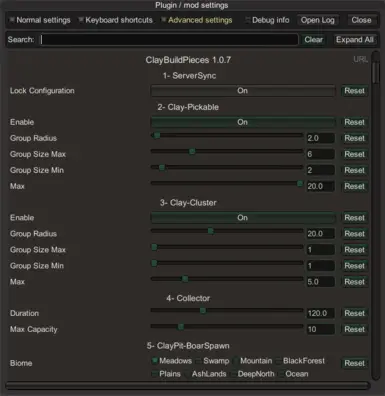Viewport: 385px width, 396px height.
Task: Click the vertical scrollbar thumb
Action: [x=376, y=73]
